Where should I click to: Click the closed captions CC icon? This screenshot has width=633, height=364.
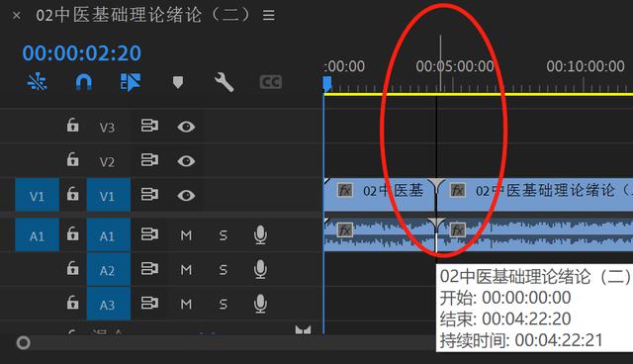point(270,82)
